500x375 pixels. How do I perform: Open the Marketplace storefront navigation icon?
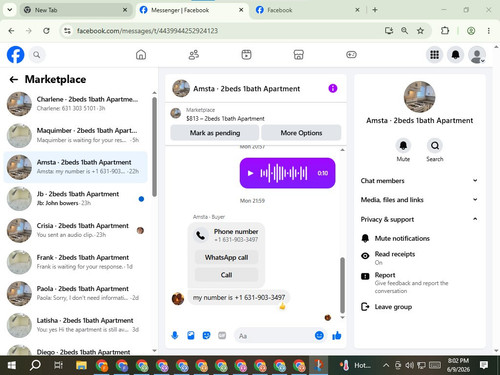pos(298,55)
